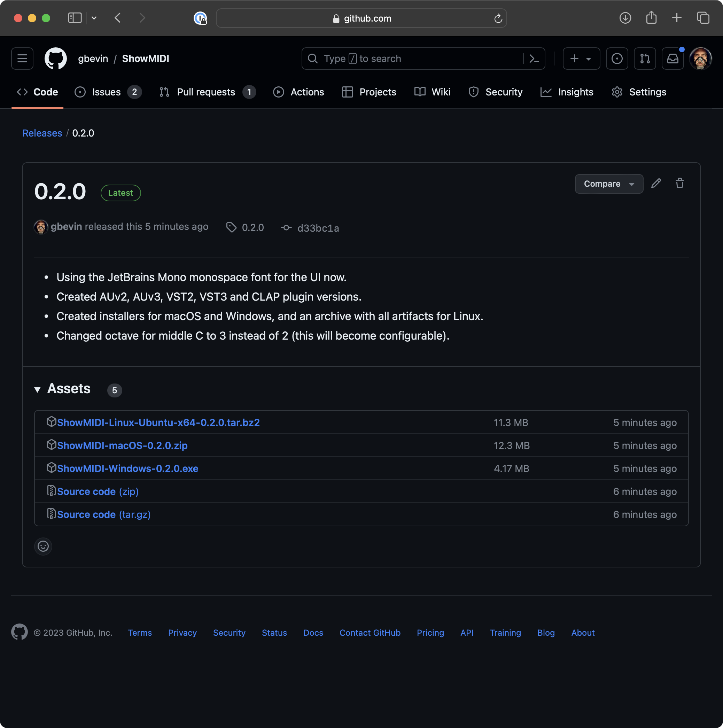Screen dimensions: 723x728
Task: Show Safari tab overview
Action: click(x=703, y=18)
